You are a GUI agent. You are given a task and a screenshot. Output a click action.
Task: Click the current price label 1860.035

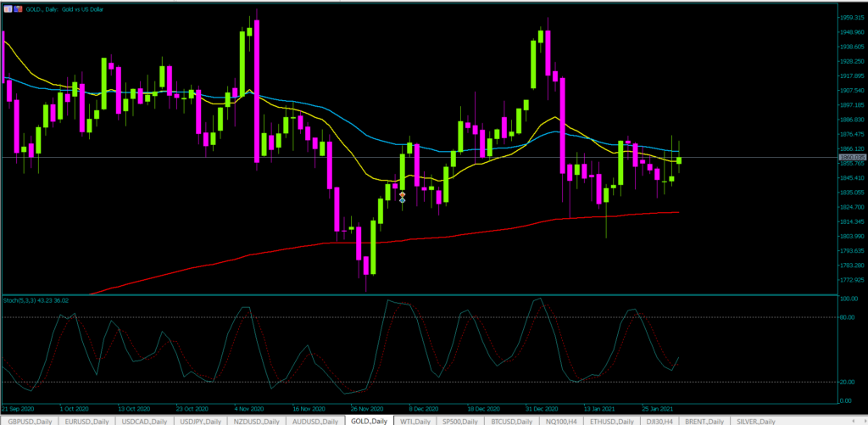(850, 157)
